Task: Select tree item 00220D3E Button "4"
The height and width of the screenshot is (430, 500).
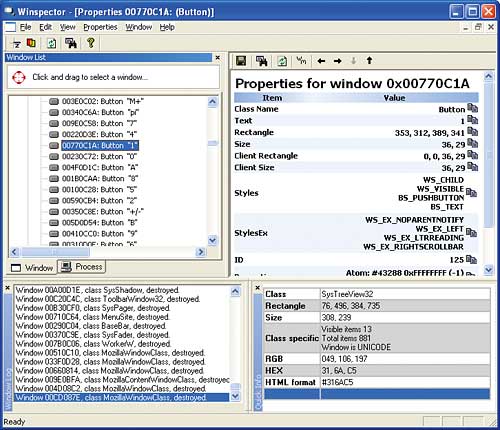Action: 99,134
